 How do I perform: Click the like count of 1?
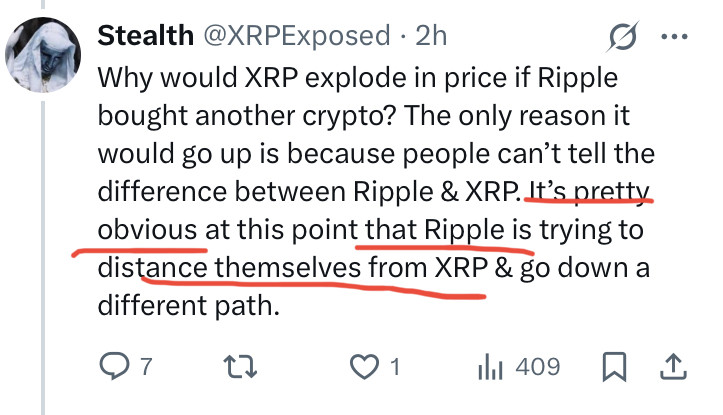coord(394,367)
